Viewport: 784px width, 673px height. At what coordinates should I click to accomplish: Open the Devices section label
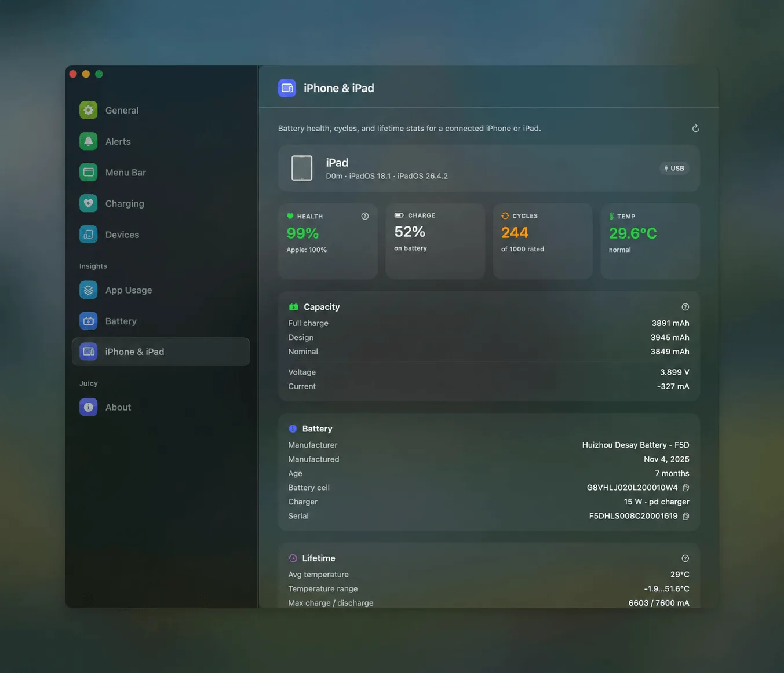click(122, 235)
